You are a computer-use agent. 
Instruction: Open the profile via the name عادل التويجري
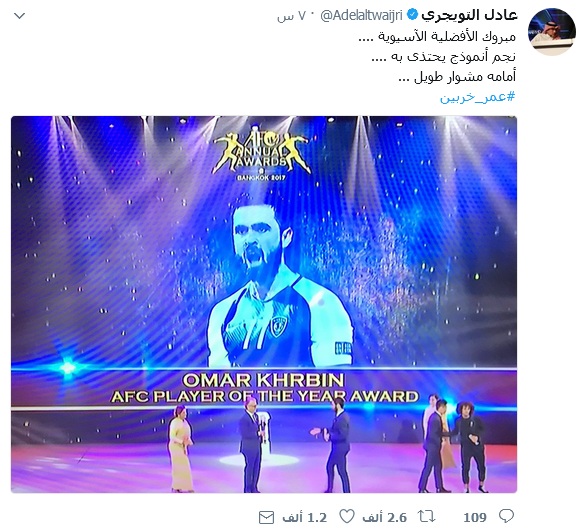pos(469,15)
